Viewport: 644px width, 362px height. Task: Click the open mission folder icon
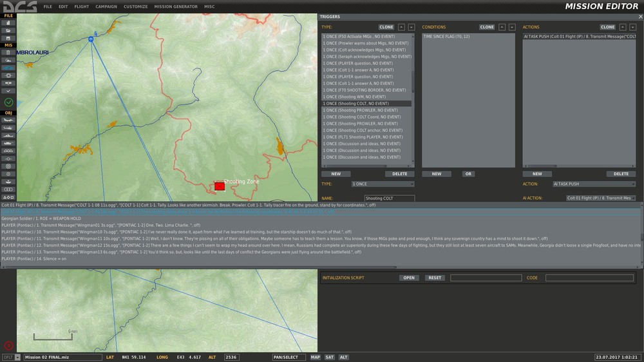click(8, 30)
